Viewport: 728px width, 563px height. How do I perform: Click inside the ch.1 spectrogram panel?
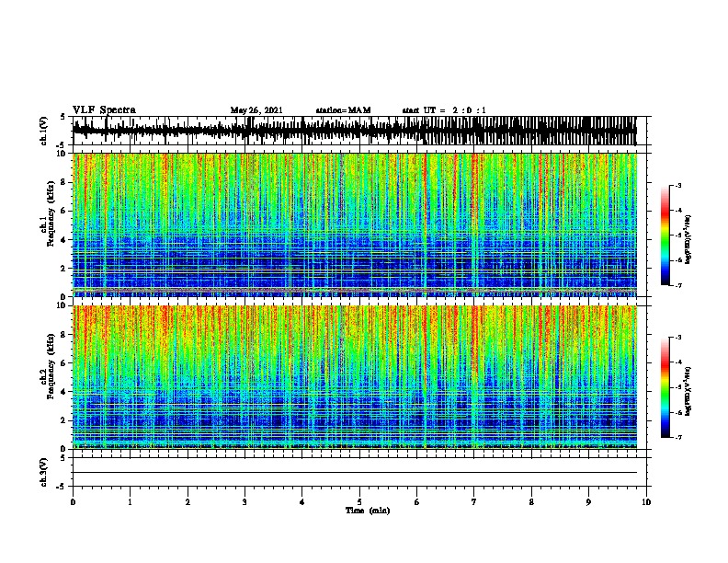pos(355,224)
